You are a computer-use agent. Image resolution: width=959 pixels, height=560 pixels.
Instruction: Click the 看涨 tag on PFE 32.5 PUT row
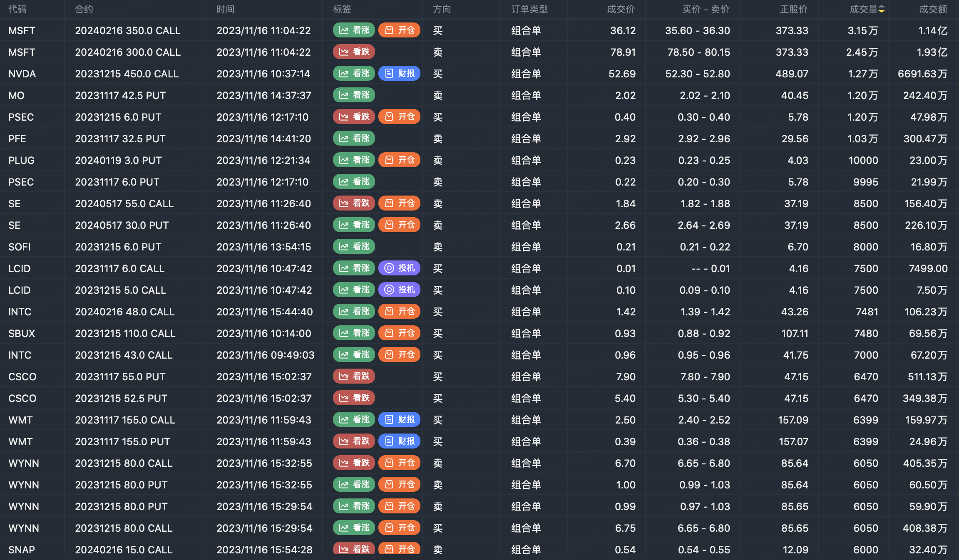(354, 139)
